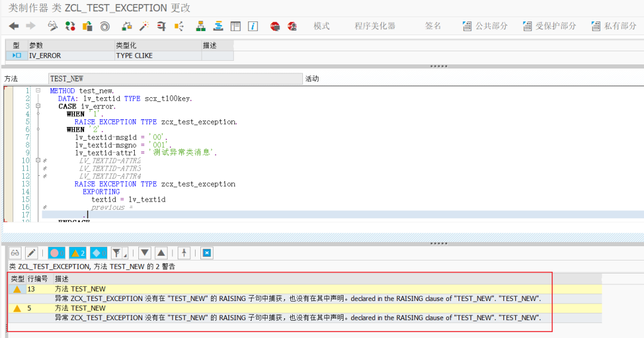This screenshot has width=644, height=338.
Task: Open the filter funnel dropdown
Action: click(x=119, y=253)
